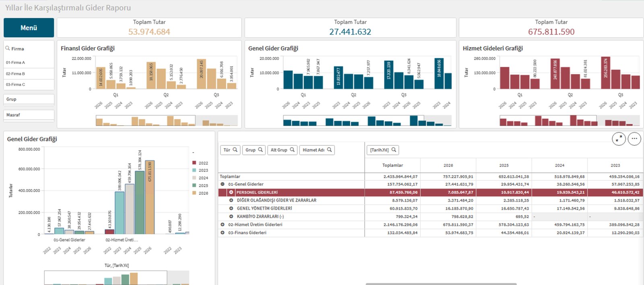Expand the GENEL YÖNETİM GİDERLERİ row
Screen dimensions: 644x285
click(231, 209)
